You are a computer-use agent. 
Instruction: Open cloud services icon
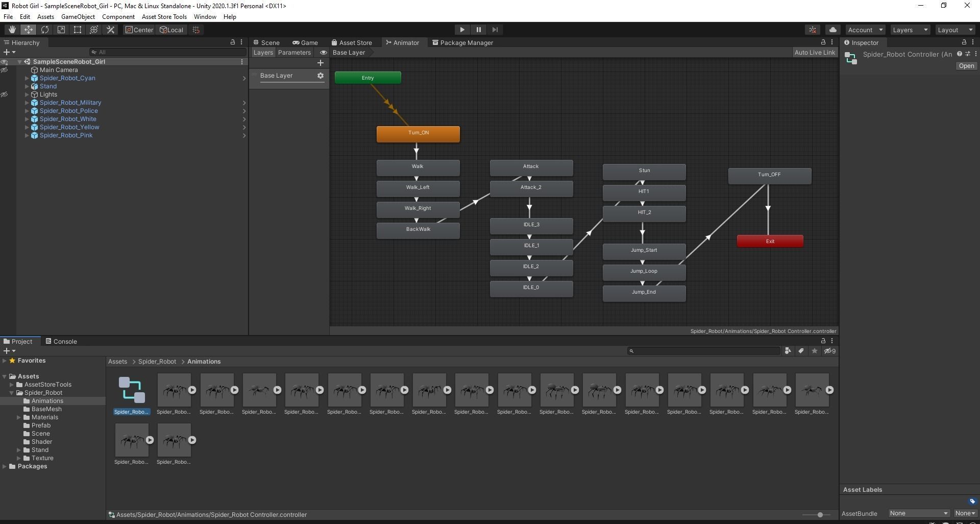(x=833, y=30)
